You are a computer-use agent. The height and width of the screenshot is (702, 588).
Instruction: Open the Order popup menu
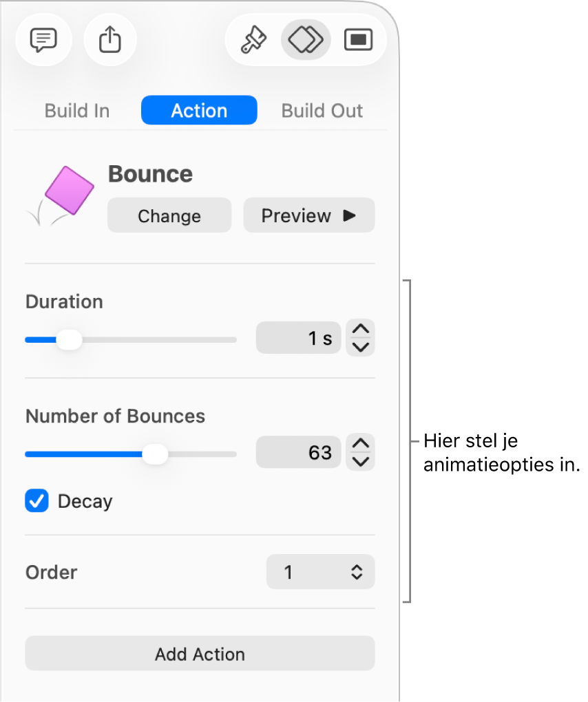(x=320, y=572)
